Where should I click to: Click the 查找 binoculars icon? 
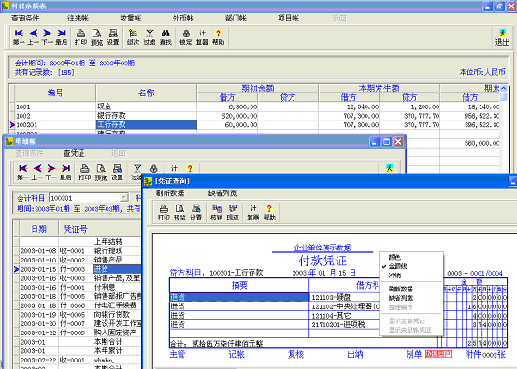[166, 37]
